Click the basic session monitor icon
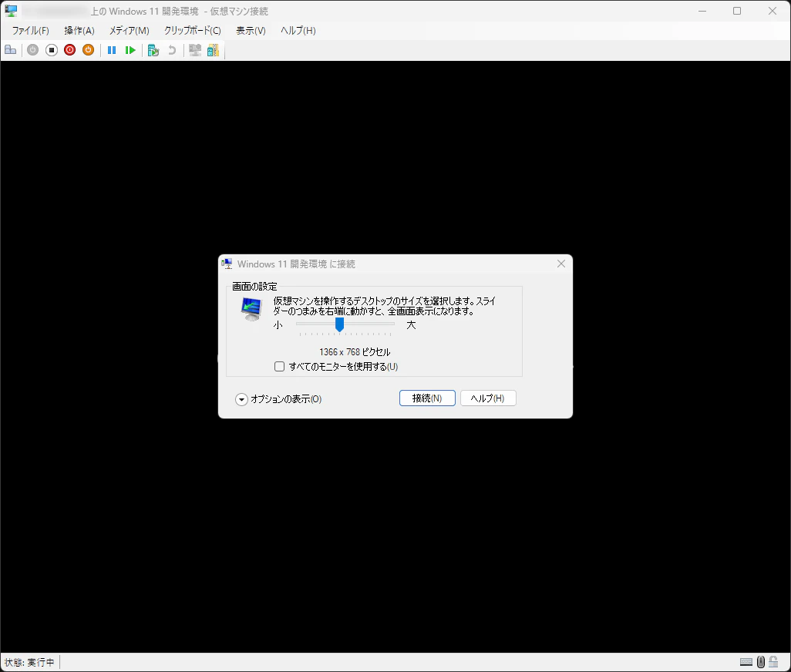Screen dimensions: 791x672 coord(195,50)
